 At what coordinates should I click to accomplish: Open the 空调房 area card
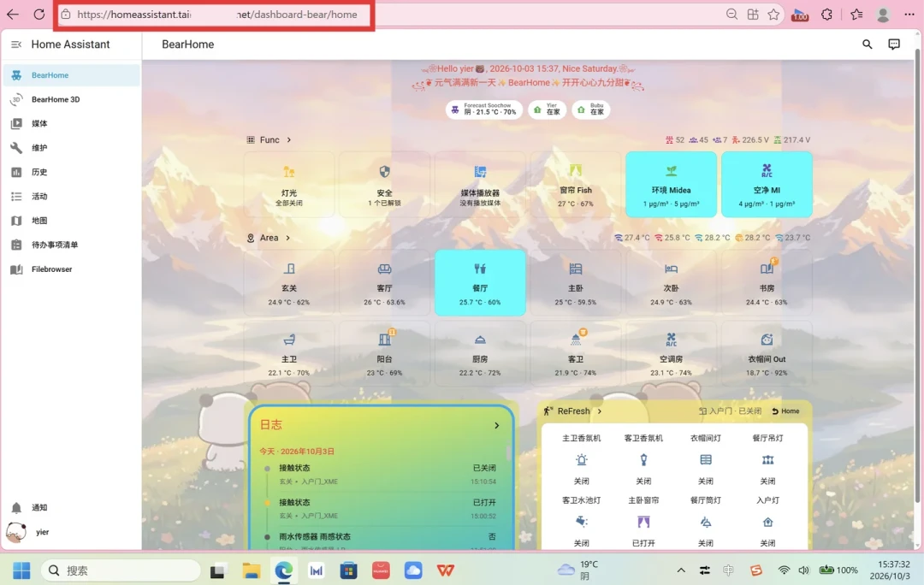tap(671, 353)
